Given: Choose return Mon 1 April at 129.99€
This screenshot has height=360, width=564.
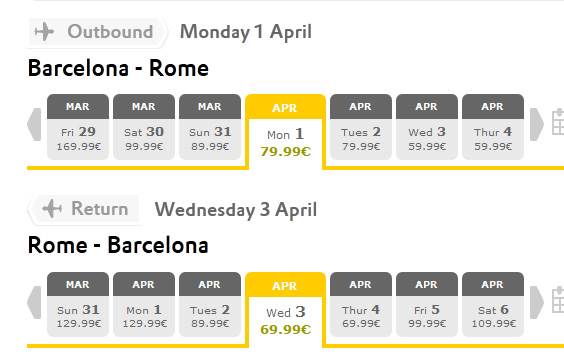Looking at the screenshot, I should click(x=144, y=305).
